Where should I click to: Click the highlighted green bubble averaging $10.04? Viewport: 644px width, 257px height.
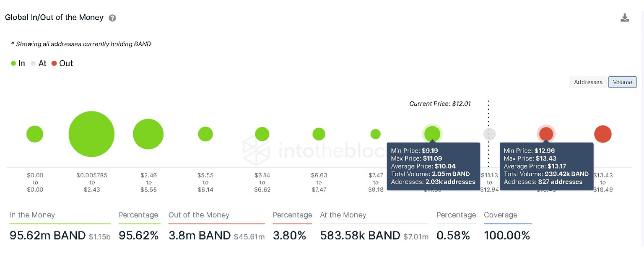click(x=432, y=134)
